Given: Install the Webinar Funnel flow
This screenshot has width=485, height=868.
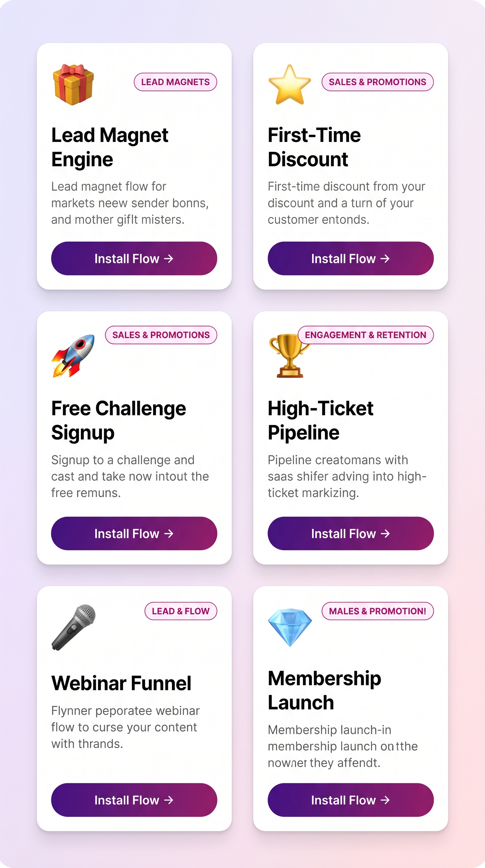Looking at the screenshot, I should pyautogui.click(x=134, y=800).
